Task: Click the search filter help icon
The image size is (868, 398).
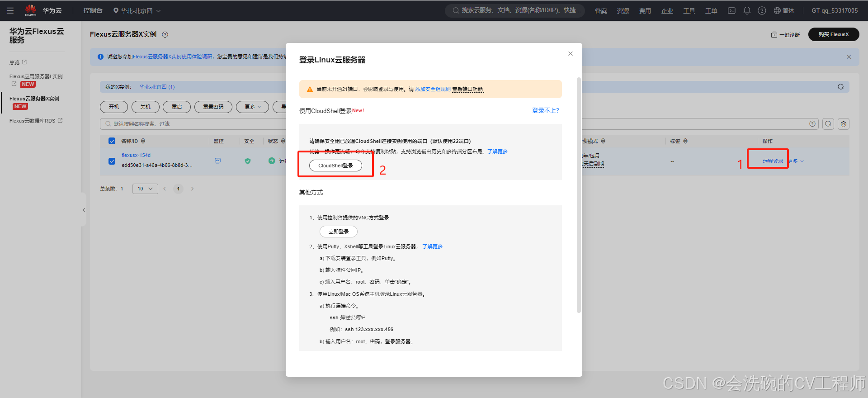Action: (812, 124)
